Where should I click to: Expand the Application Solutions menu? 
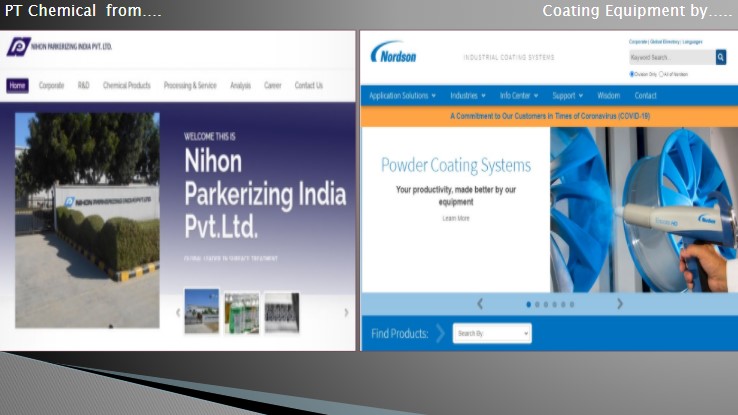(x=402, y=96)
